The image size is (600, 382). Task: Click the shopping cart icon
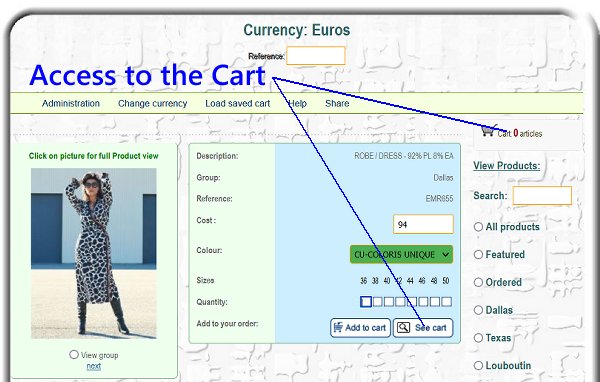(x=488, y=131)
